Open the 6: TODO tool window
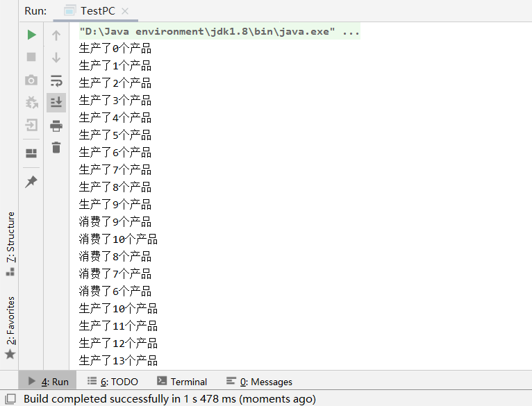The height and width of the screenshot is (406, 532). 113,382
